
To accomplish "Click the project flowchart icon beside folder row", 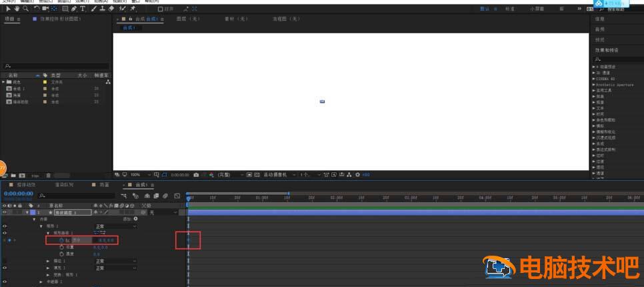I will pos(108,82).
